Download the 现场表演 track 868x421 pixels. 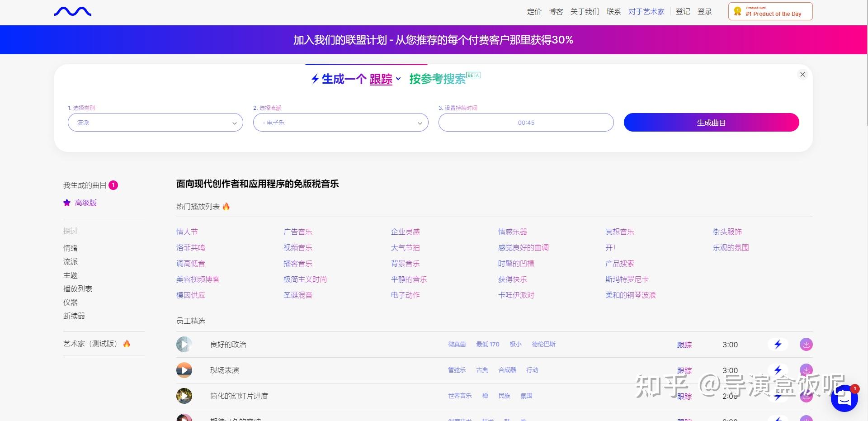[x=805, y=370]
